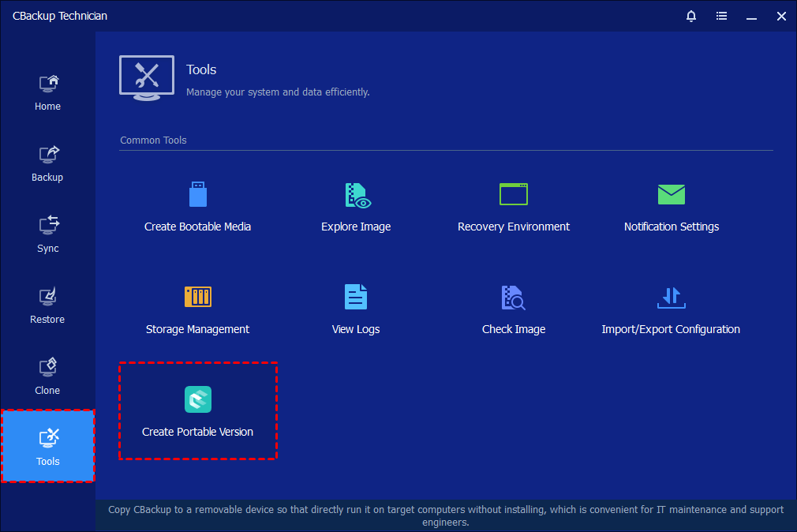Click the Explore Image icon
Viewport: 797px width, 532px height.
356,195
